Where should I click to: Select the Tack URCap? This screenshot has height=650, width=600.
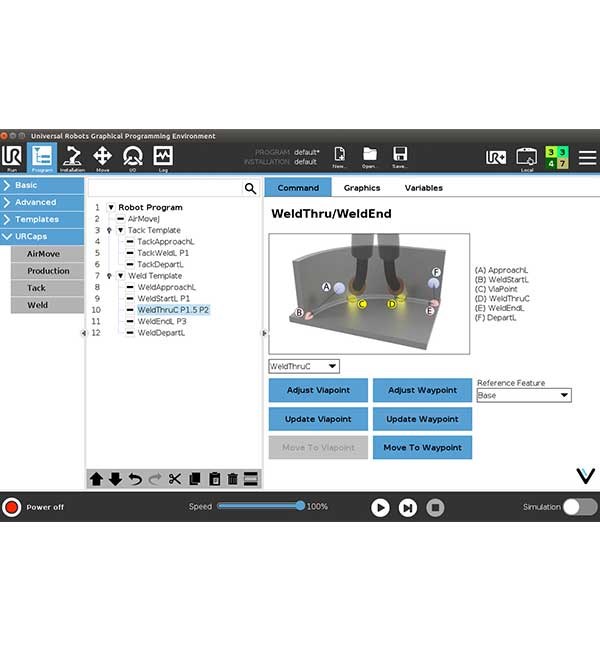coord(47,288)
